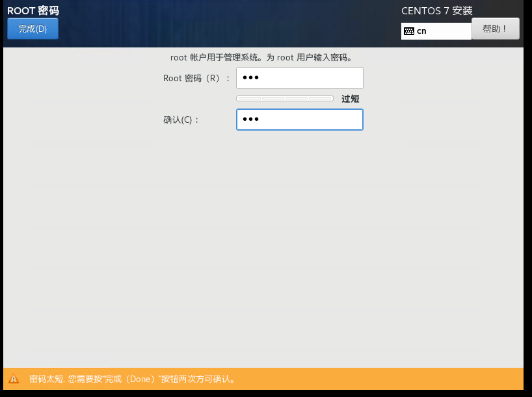Open the 帮助! help button
This screenshot has height=397, width=532.
(x=496, y=29)
